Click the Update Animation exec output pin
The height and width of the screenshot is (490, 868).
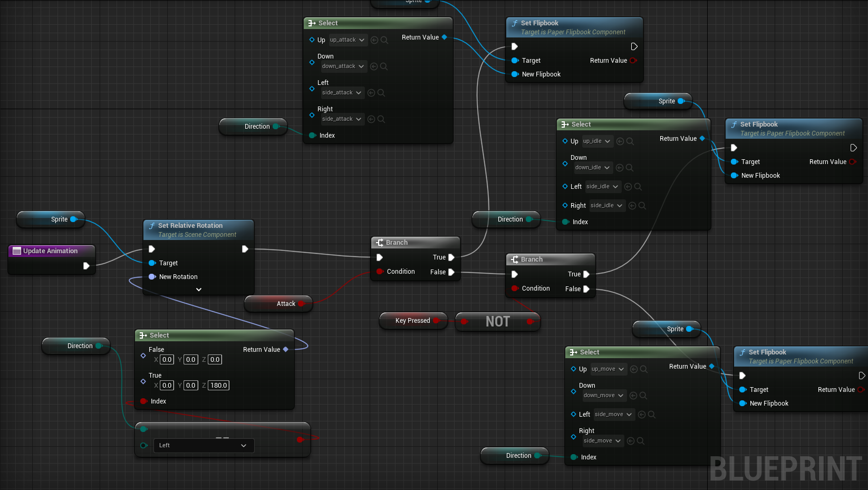(86, 266)
